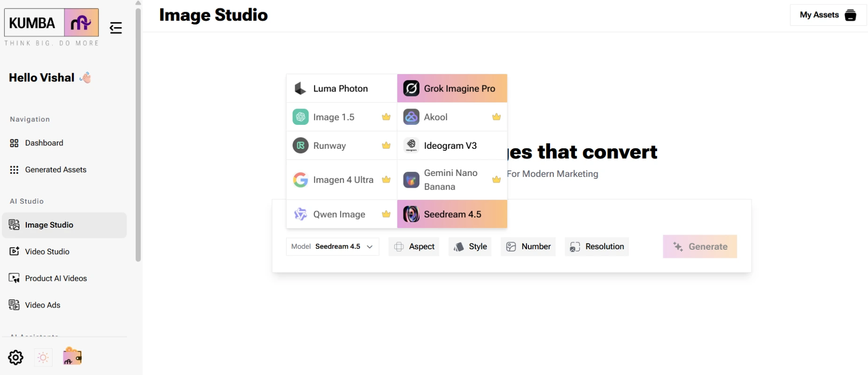
Task: Click the 'Hello Vishal' greeting text
Action: coord(42,77)
